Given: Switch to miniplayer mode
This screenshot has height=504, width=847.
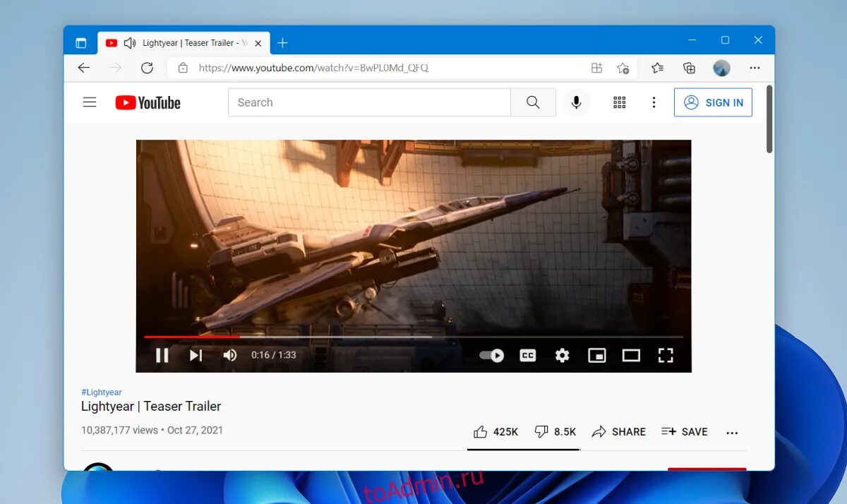Looking at the screenshot, I should pos(597,355).
